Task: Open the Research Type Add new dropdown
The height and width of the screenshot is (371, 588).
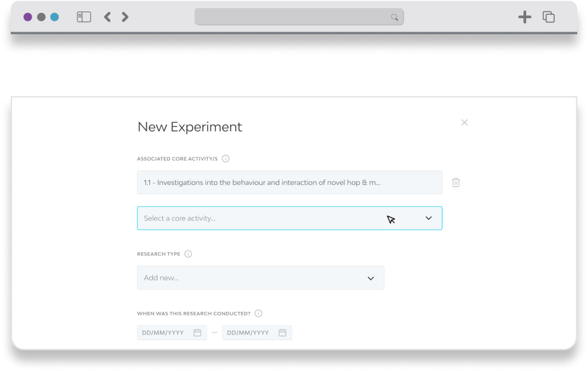Action: (260, 278)
